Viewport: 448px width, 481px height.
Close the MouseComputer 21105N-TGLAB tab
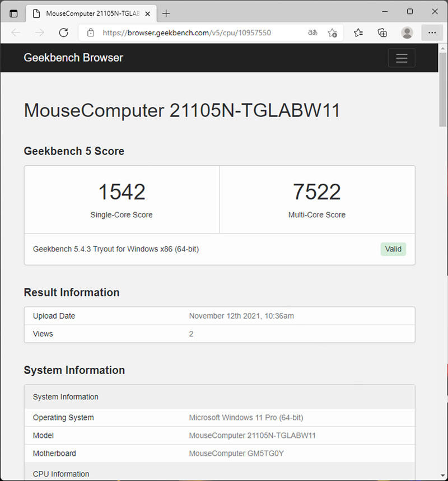point(148,14)
